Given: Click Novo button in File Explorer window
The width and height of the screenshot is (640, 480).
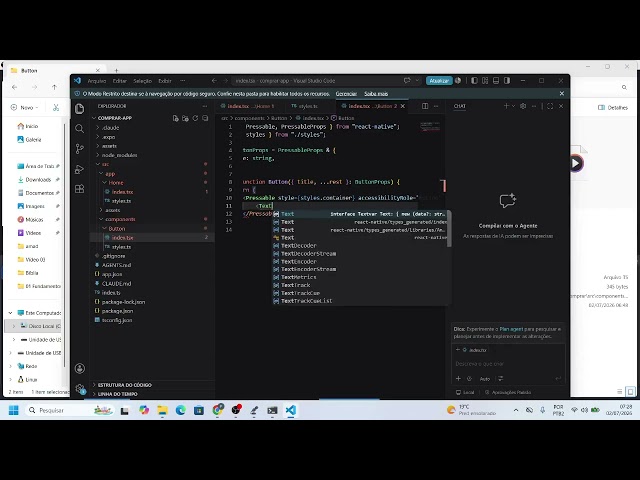Looking at the screenshot, I should [24, 107].
